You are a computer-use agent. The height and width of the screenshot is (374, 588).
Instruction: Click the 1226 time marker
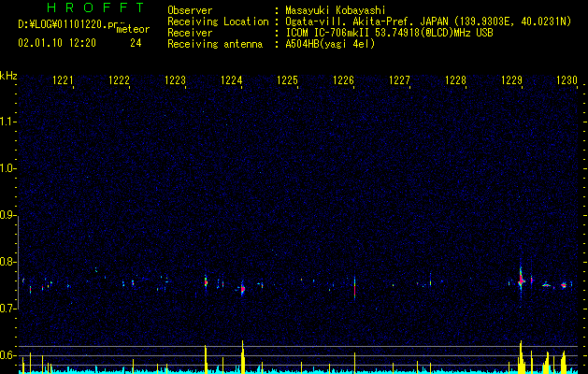coord(343,80)
